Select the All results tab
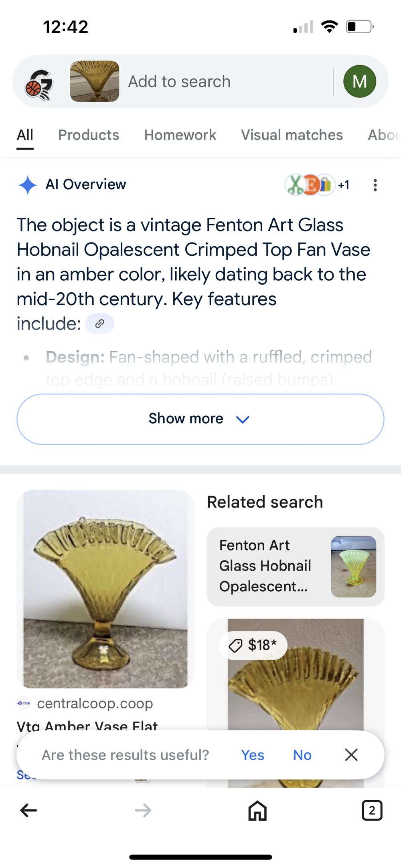The width and height of the screenshot is (401, 868). coord(25,135)
